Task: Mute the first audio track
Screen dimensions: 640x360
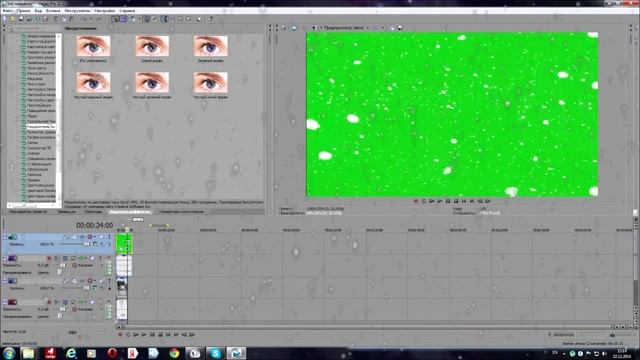Action: tap(92, 258)
